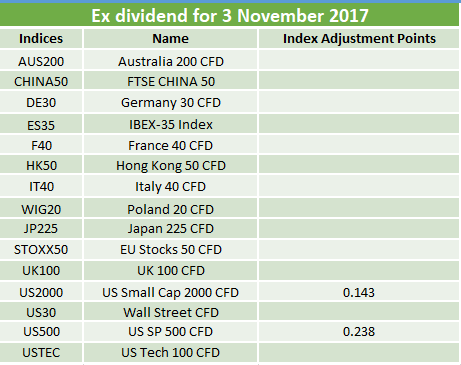Click the 'Ex dividend for 3 November 2017' title
This screenshot has width=461, height=365.
(x=230, y=15)
